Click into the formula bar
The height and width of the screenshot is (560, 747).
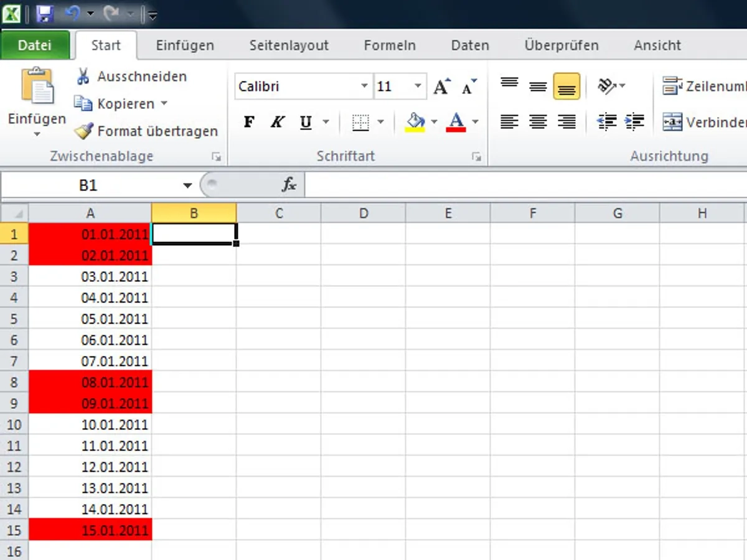525,185
